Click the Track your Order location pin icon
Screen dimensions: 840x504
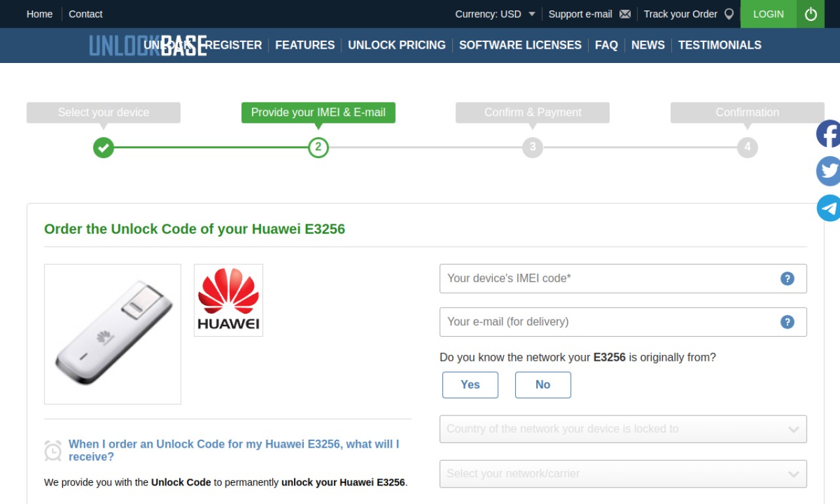click(x=728, y=14)
